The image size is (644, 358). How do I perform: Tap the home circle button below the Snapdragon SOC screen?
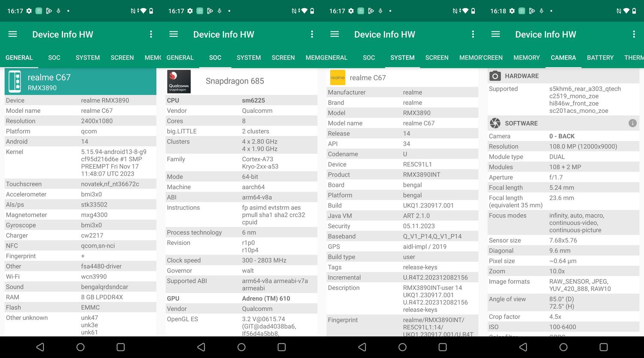241,347
